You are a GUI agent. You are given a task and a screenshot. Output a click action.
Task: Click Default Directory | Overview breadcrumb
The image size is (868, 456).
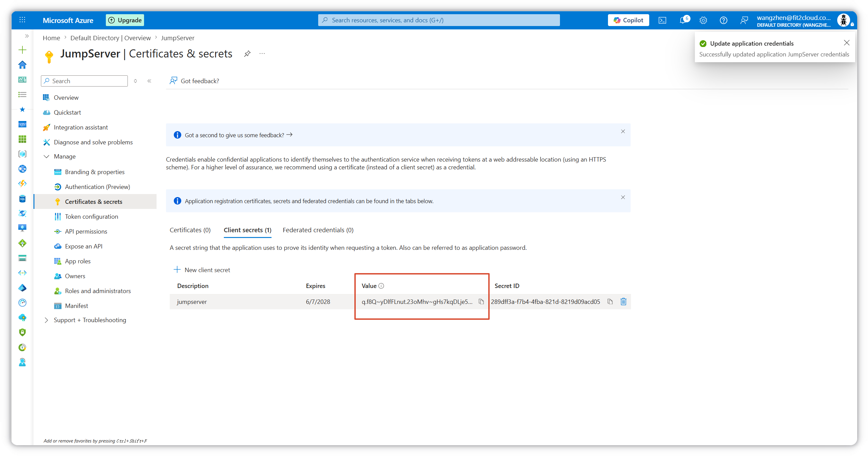tap(111, 38)
